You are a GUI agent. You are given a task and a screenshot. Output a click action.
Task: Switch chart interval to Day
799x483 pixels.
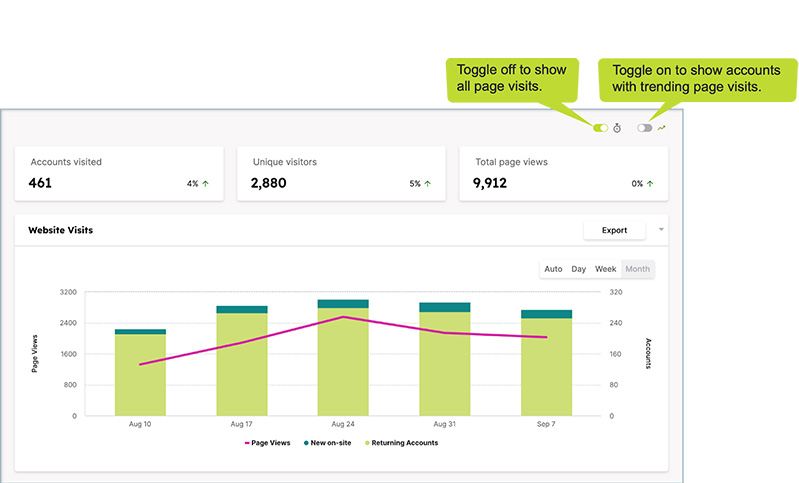(578, 269)
